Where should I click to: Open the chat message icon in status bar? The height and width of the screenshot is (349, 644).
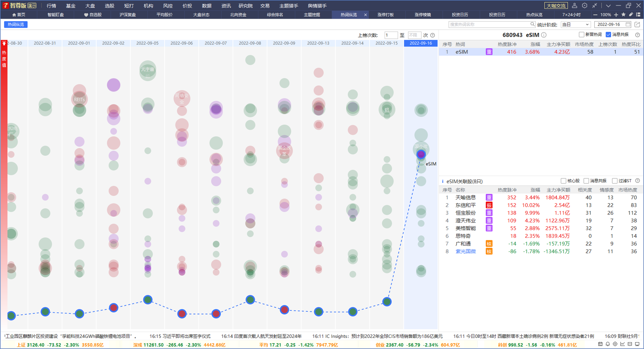[x=630, y=344]
